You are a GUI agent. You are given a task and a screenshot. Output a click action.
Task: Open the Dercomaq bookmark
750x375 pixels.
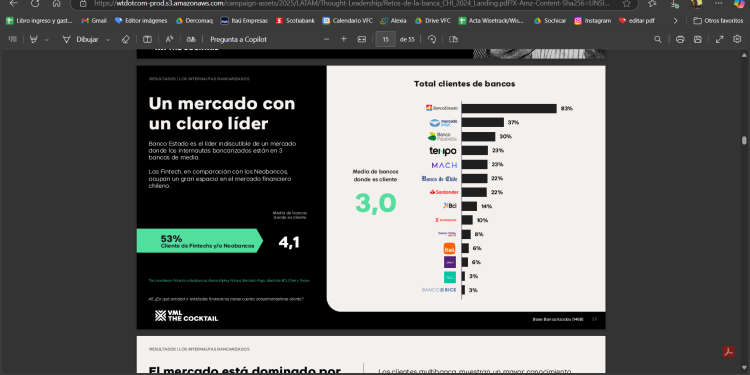coord(194,21)
